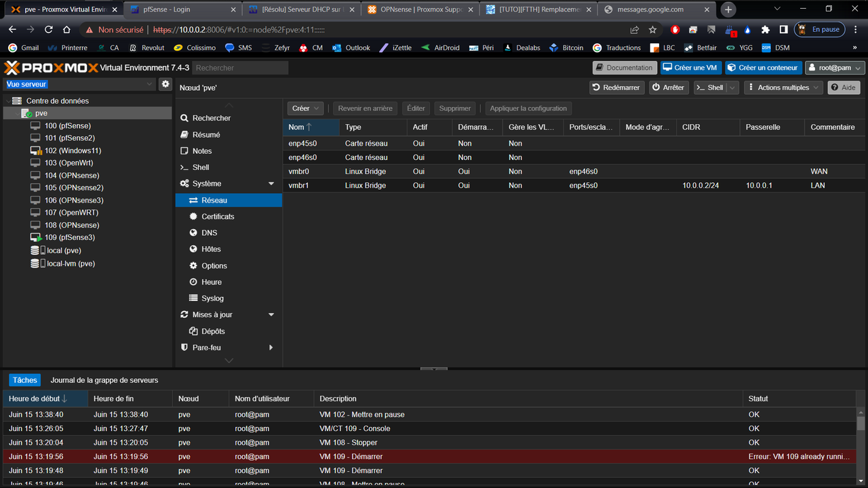This screenshot has width=868, height=488.
Task: Click the browser extensions puzzle icon
Action: (x=766, y=30)
